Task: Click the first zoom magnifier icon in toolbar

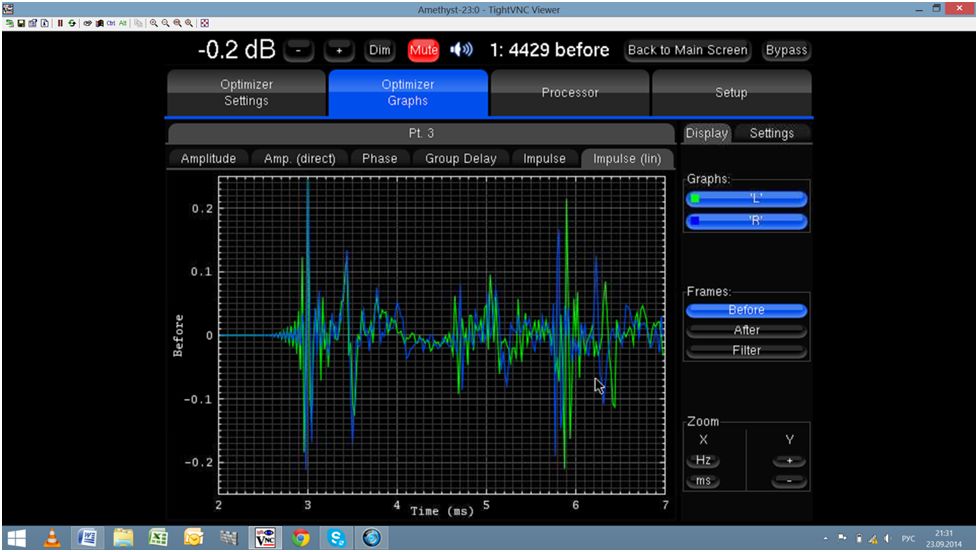Action: tap(154, 23)
